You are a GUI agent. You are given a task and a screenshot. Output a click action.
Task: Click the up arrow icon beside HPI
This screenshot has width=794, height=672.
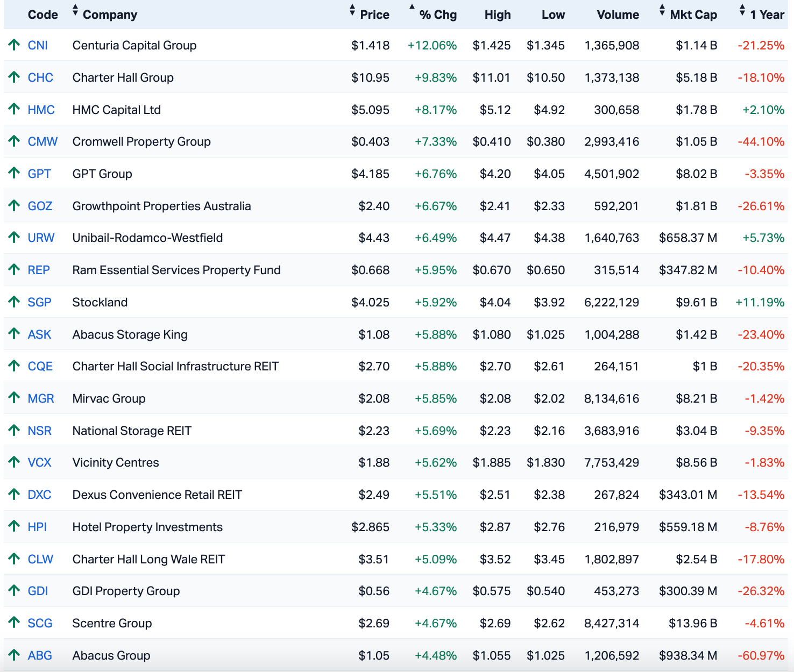pyautogui.click(x=14, y=526)
